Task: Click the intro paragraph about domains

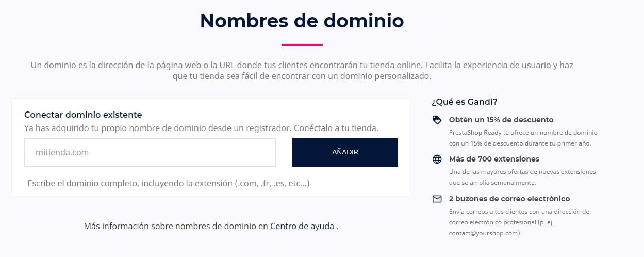Action: tap(302, 71)
